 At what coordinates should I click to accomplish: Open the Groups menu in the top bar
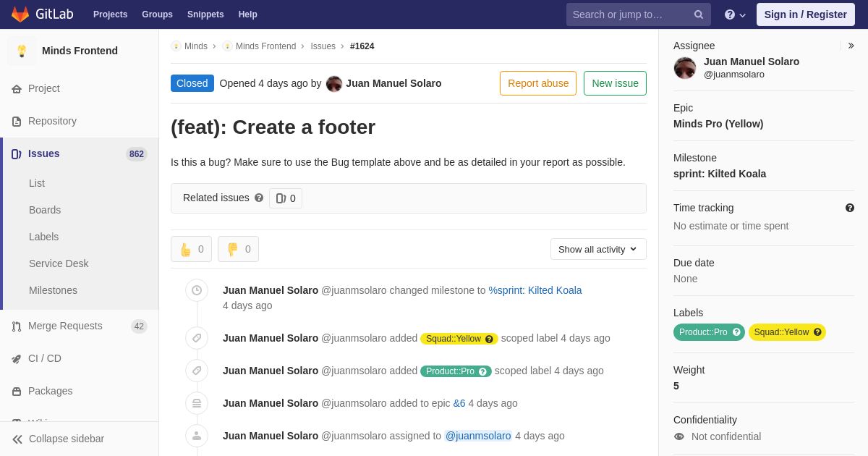coord(157,14)
